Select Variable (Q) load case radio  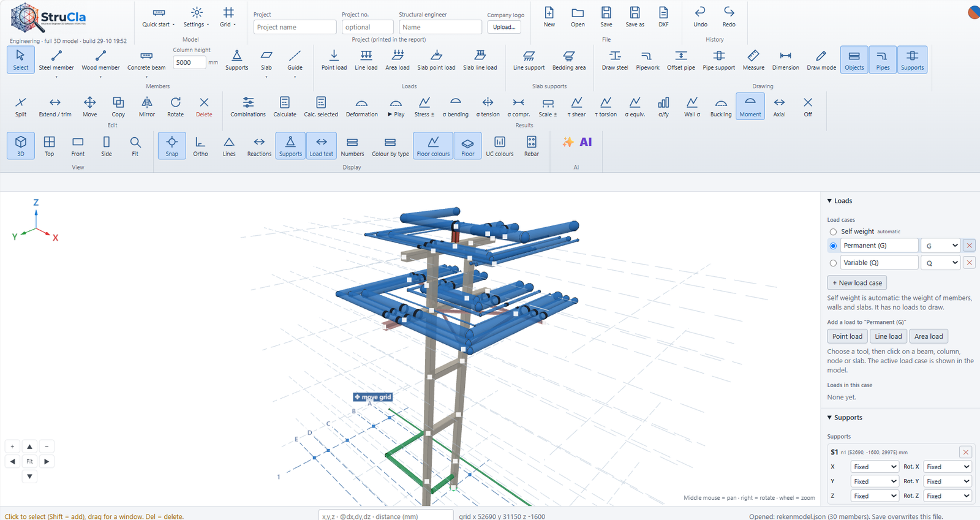point(833,263)
